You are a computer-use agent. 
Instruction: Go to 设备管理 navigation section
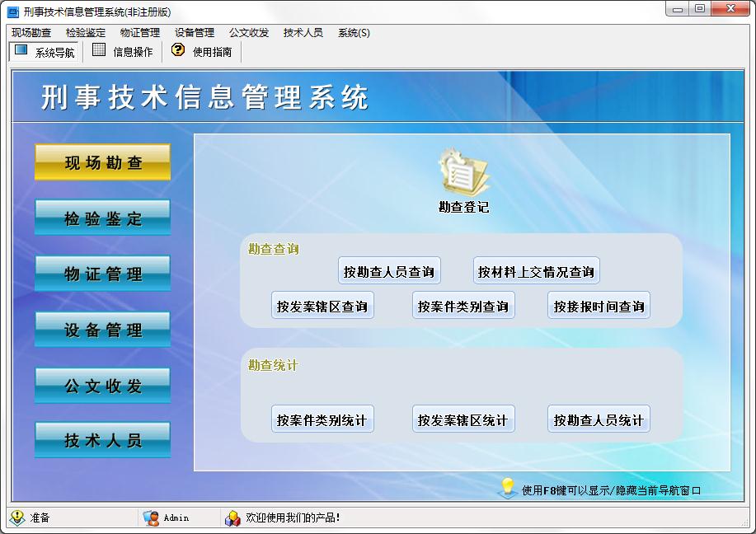pos(103,330)
